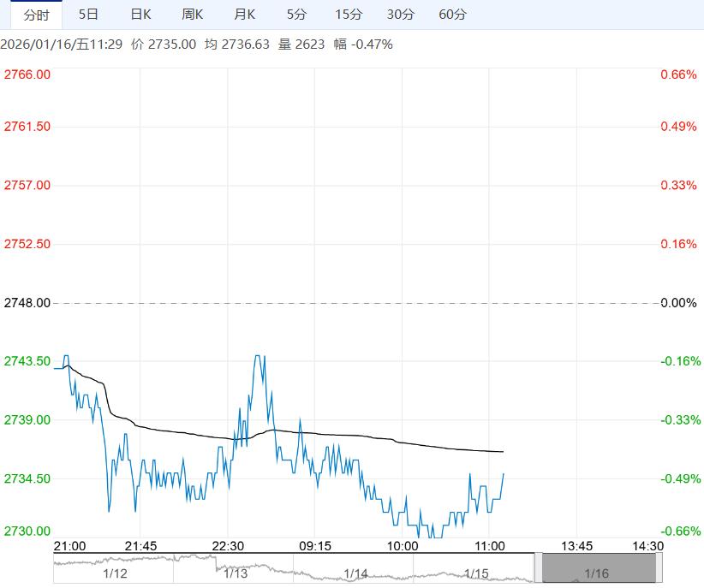704x588 pixels.
Task: Click the right handle of the range selector
Action: (x=659, y=568)
